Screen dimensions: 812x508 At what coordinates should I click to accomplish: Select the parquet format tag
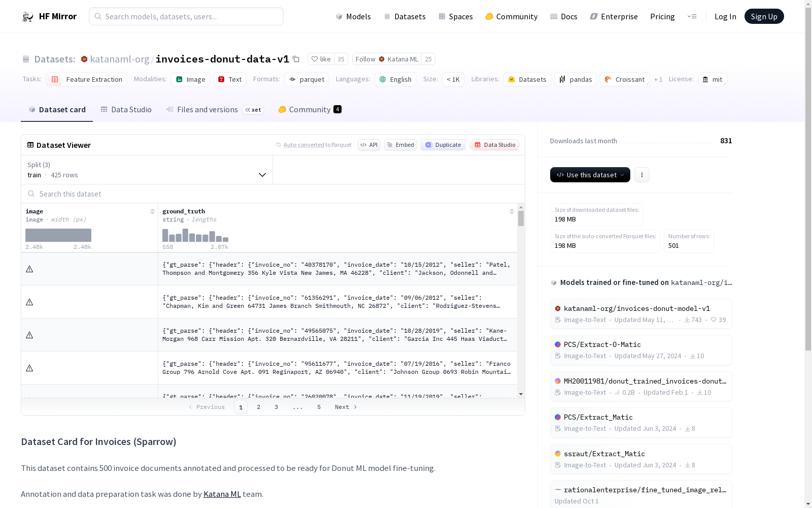(307, 79)
